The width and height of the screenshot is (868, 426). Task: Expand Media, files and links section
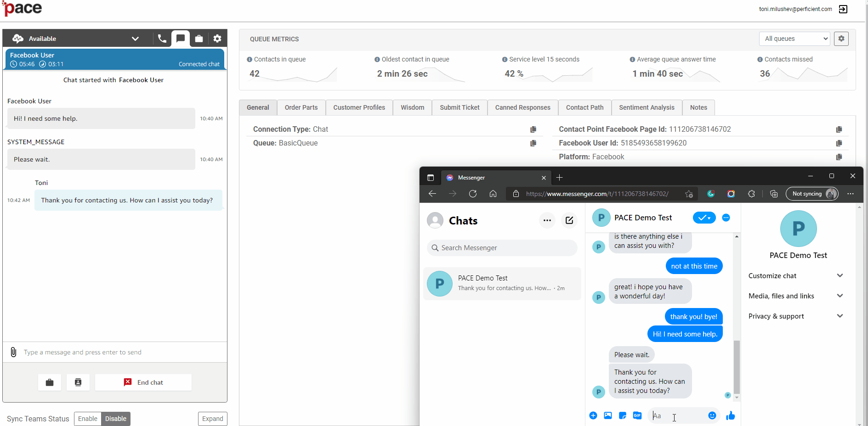(796, 296)
